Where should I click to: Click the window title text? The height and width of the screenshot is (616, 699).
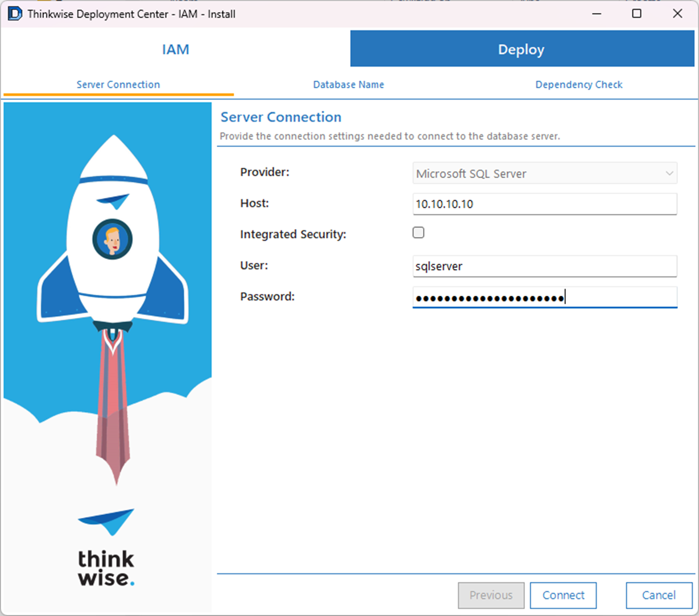[x=131, y=14]
